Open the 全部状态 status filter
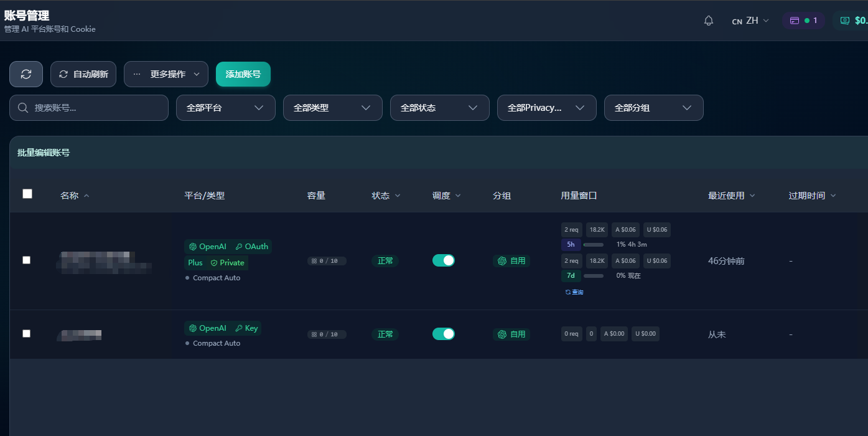This screenshot has height=436, width=868. [440, 108]
